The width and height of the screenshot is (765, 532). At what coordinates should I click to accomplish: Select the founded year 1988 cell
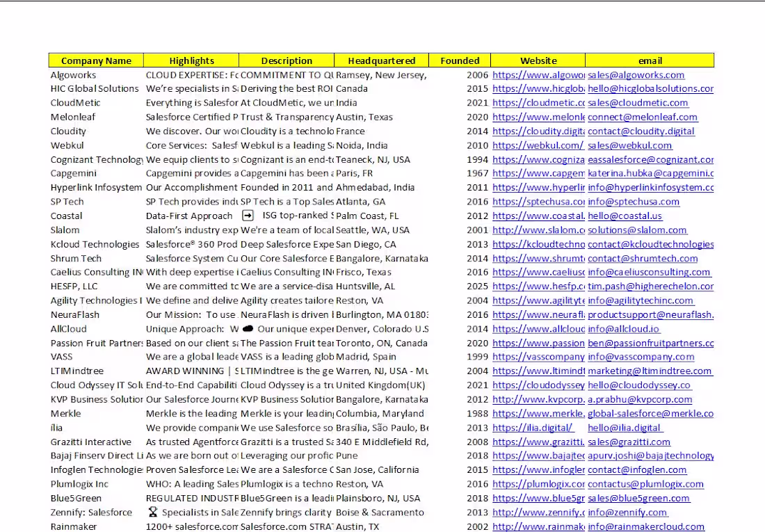(460, 413)
